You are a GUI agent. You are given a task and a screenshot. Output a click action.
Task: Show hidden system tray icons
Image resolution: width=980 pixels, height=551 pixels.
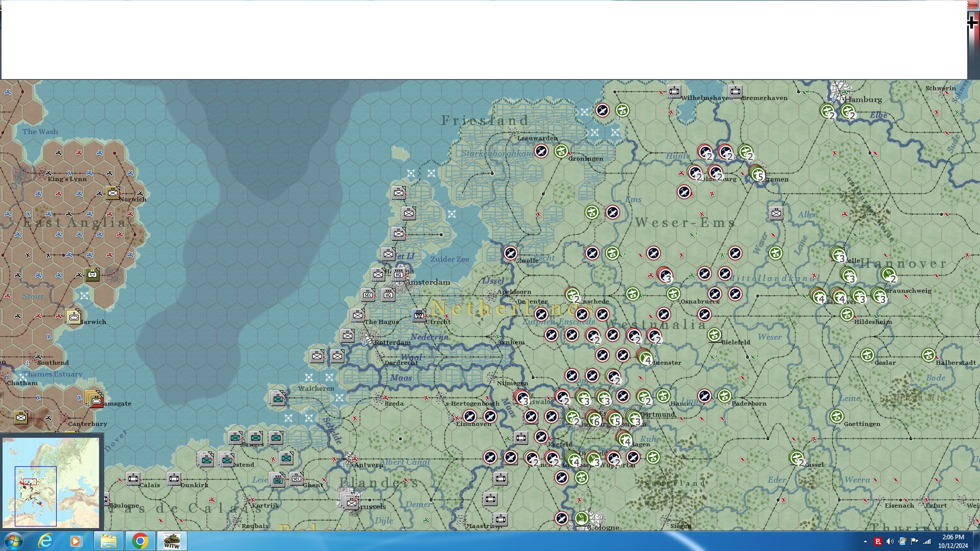pos(865,541)
